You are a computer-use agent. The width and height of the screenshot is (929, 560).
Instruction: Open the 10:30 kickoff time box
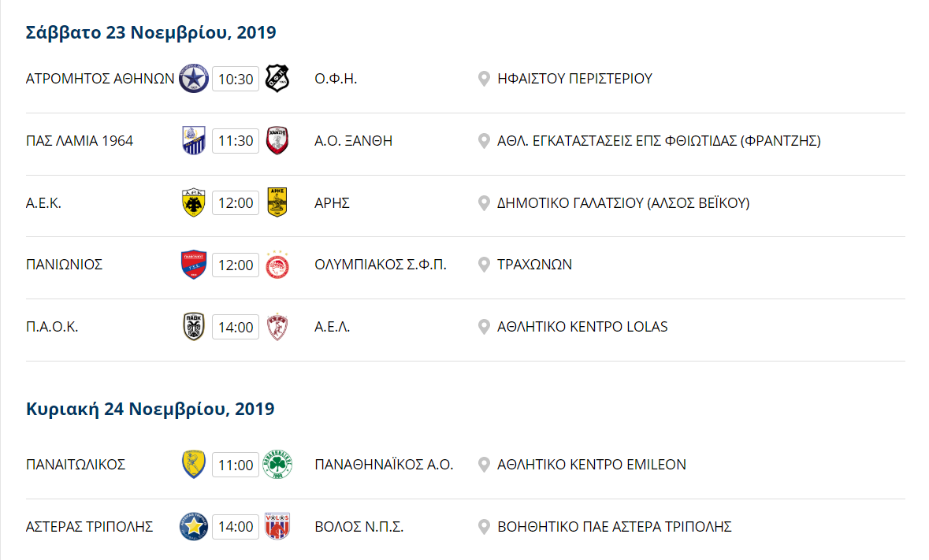coord(236,79)
